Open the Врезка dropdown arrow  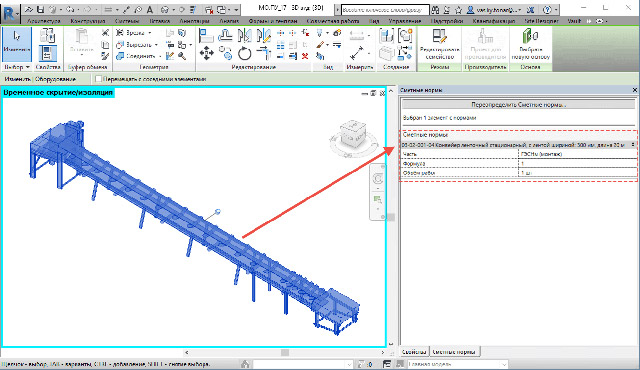click(150, 33)
